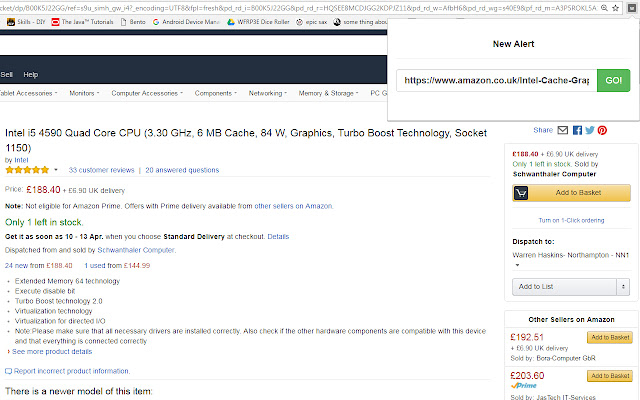Open the Bento bookmark
The width and height of the screenshot is (640, 400).
click(x=133, y=22)
